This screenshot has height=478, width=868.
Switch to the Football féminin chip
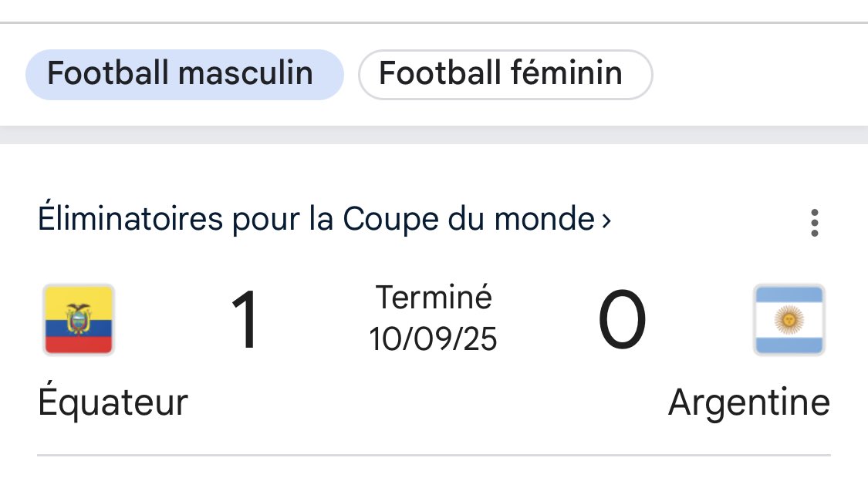click(505, 75)
